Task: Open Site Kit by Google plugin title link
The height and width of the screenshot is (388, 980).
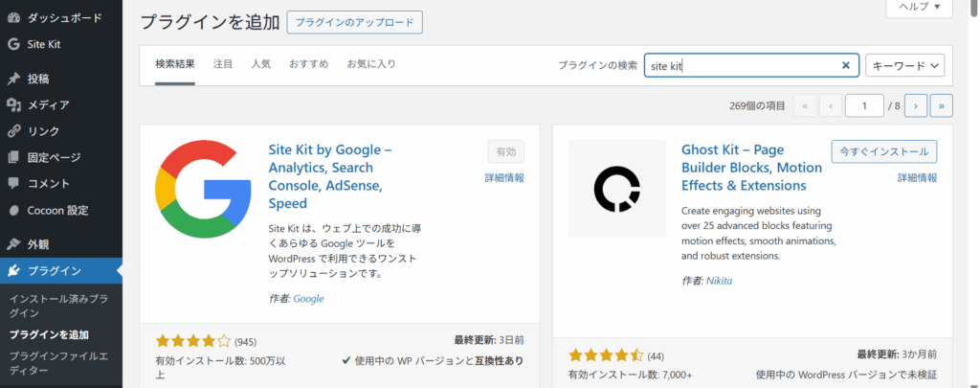Action: pyautogui.click(x=330, y=176)
